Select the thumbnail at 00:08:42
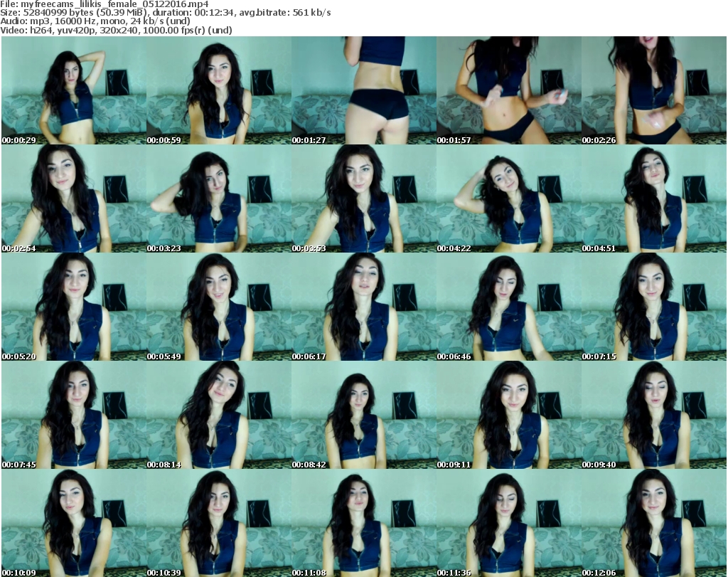Viewport: 728px width, 577px height. coord(363,415)
